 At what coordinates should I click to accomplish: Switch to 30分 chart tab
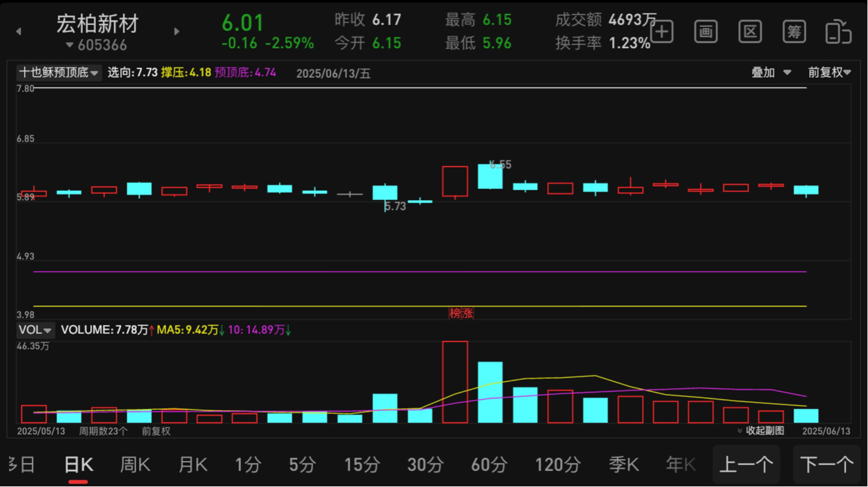425,465
